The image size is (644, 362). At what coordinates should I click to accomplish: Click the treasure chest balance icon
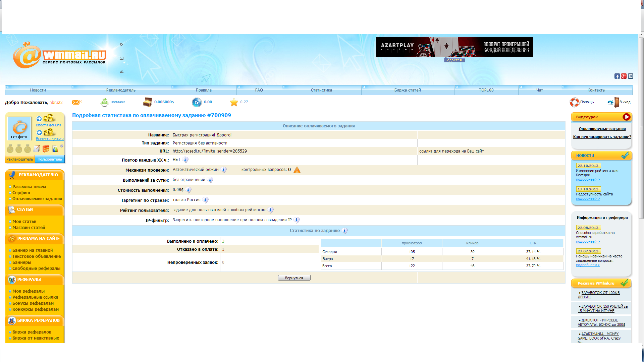coord(147,102)
